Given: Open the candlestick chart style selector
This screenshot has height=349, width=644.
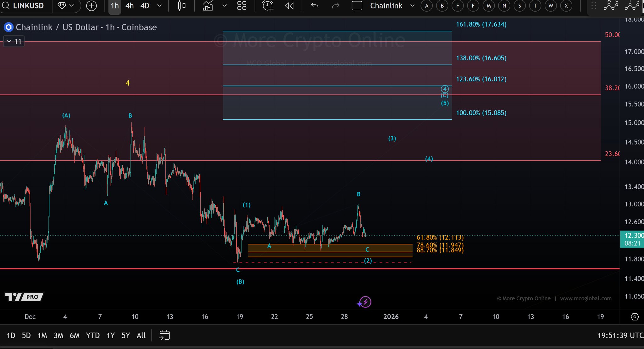Looking at the screenshot, I should click(x=182, y=6).
